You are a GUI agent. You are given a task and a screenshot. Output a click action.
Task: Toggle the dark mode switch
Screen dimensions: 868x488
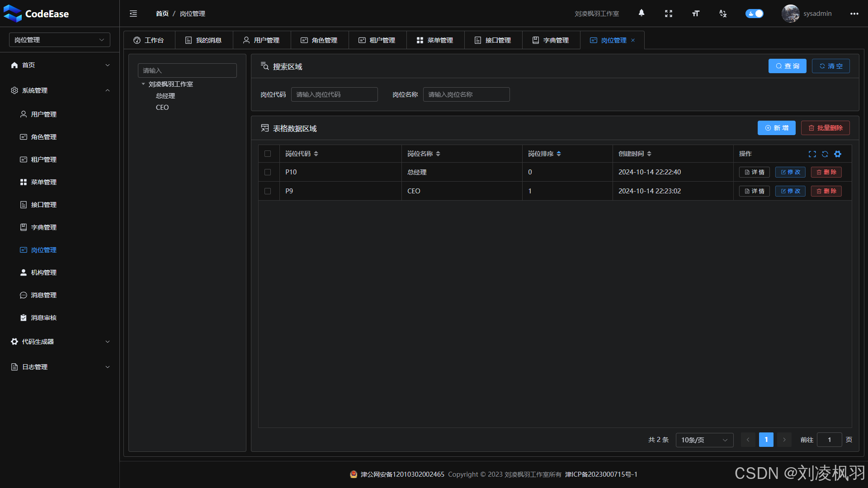pos(754,14)
